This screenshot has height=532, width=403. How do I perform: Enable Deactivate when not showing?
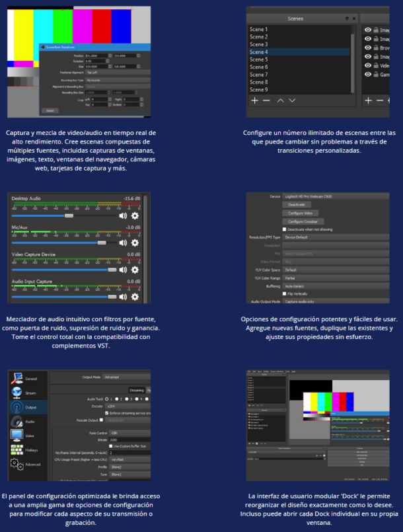coord(285,228)
